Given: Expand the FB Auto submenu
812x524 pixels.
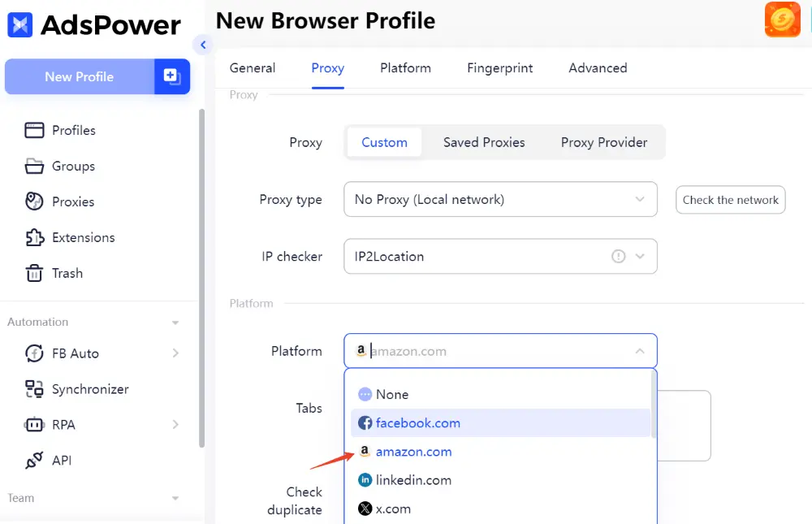Looking at the screenshot, I should coord(175,353).
